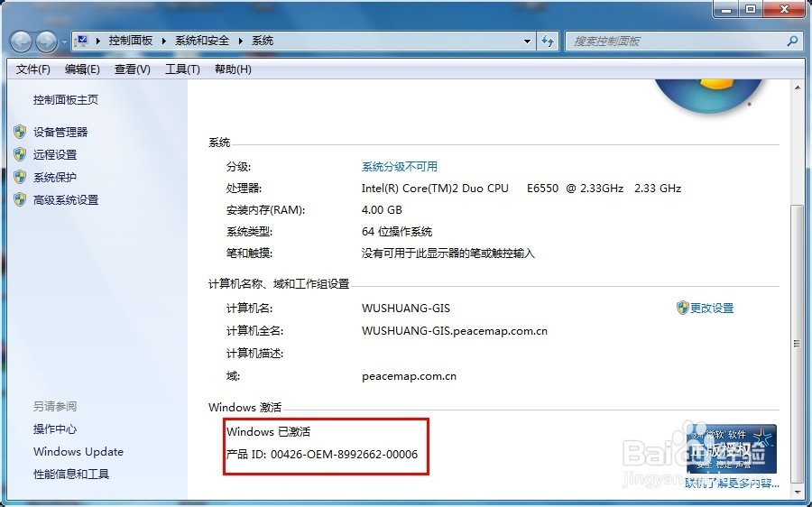Click the shield icon beside 更改设置
Screen dimensions: 812x507
click(x=683, y=308)
